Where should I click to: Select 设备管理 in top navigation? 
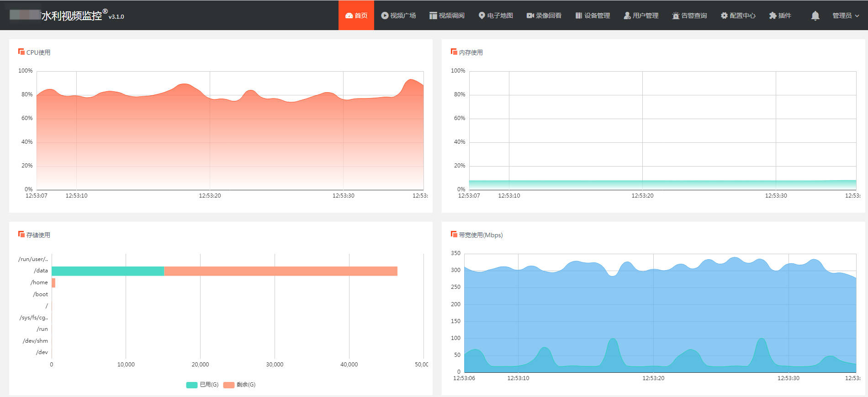(593, 16)
